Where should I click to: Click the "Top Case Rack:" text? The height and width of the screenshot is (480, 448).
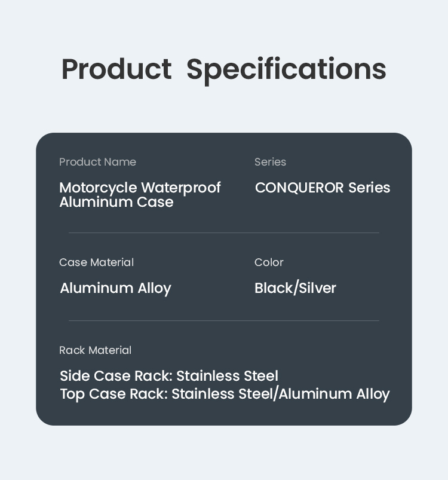[x=113, y=394]
